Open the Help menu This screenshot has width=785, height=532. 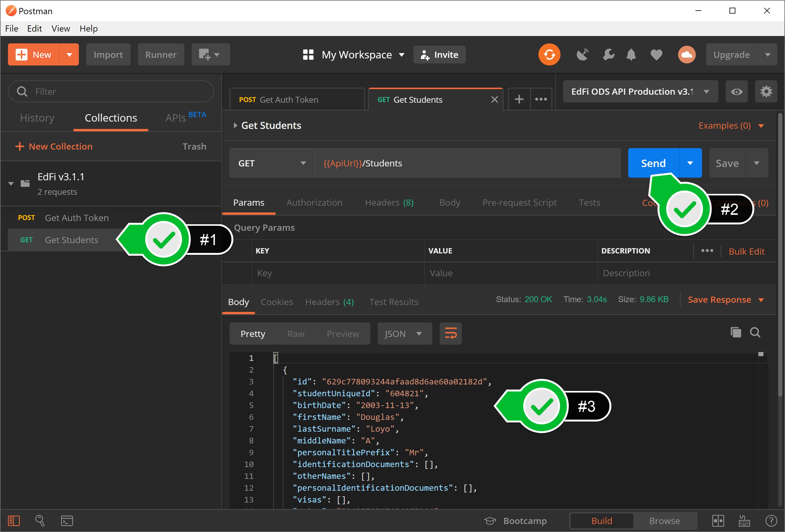pyautogui.click(x=89, y=28)
